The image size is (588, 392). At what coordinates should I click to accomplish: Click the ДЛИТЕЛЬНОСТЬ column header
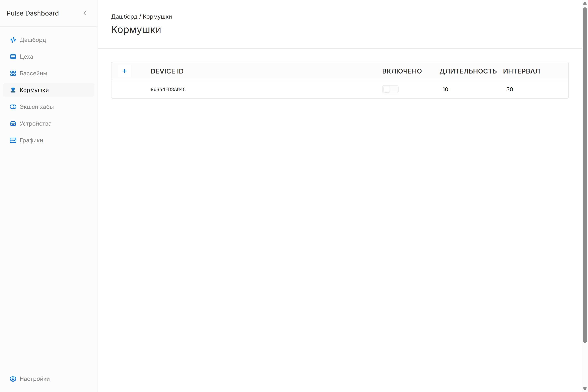click(468, 71)
